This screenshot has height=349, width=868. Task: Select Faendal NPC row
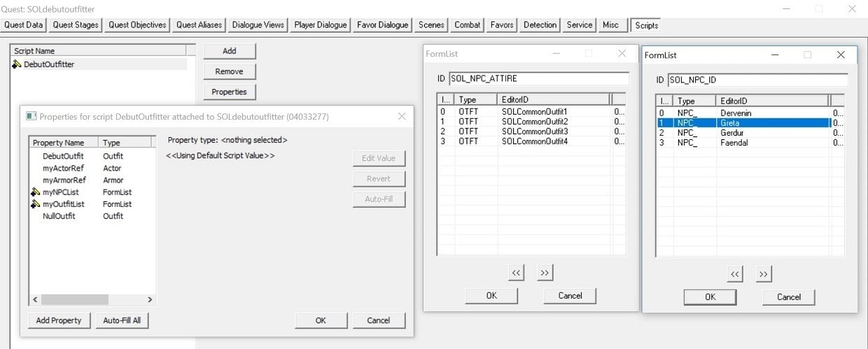coord(750,143)
